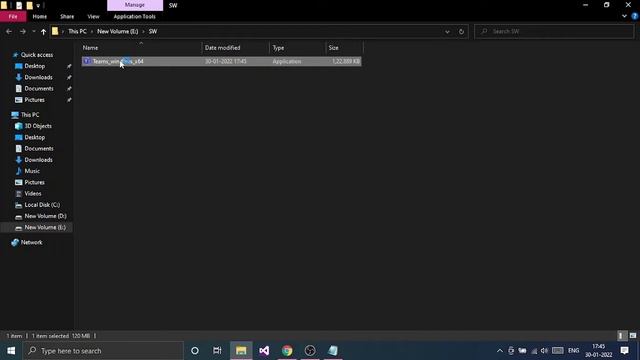Viewport: 640px width, 360px height.
Task: Click the Teams file icon
Action: (x=87, y=61)
